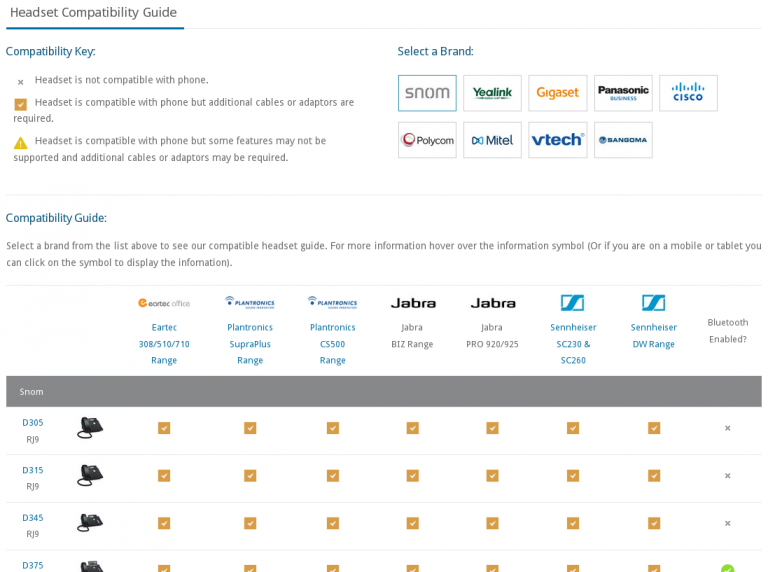
Task: Click the Jabra logo above PRO 920/925
Action: [x=493, y=303]
